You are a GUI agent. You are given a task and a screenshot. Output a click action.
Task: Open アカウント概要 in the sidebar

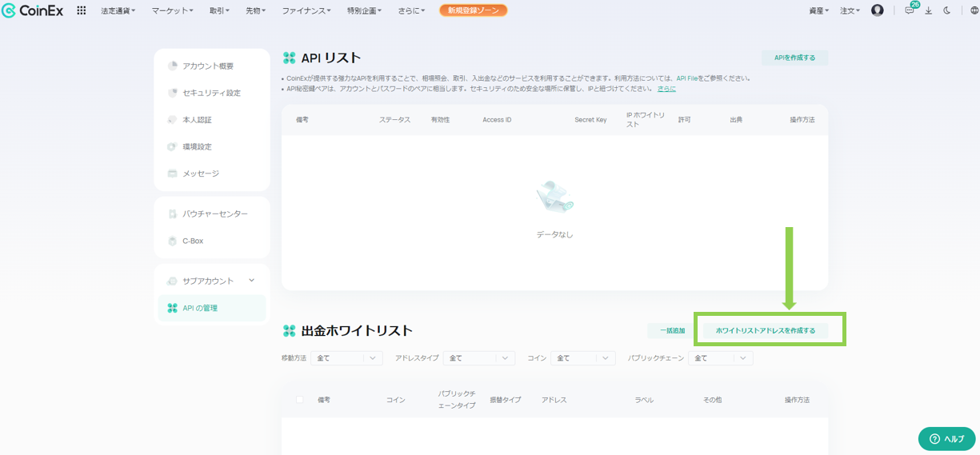(208, 66)
